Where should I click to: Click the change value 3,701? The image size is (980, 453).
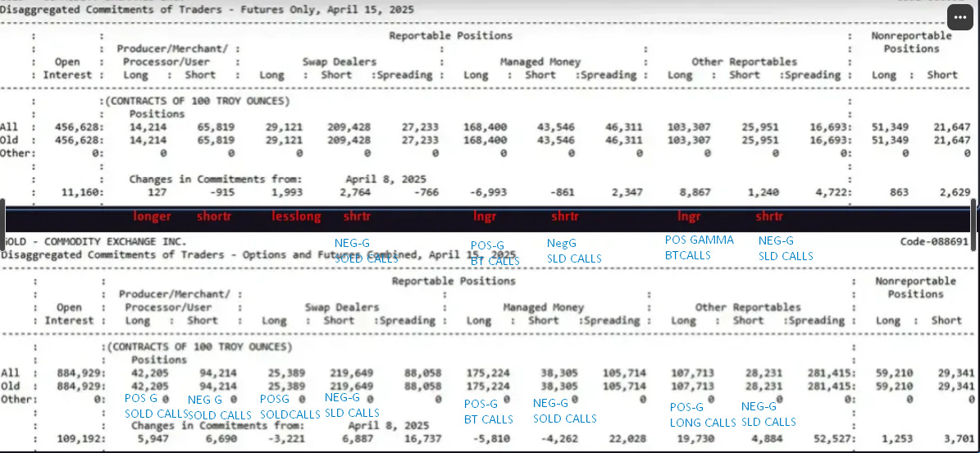pyautogui.click(x=959, y=438)
